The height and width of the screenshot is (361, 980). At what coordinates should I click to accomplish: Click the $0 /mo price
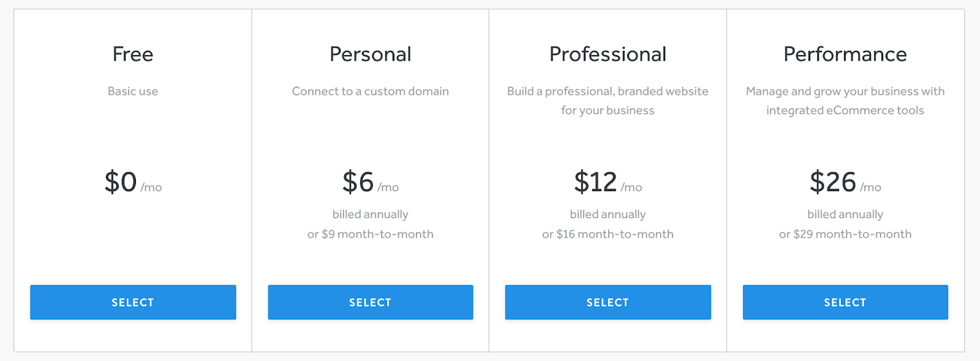(133, 182)
